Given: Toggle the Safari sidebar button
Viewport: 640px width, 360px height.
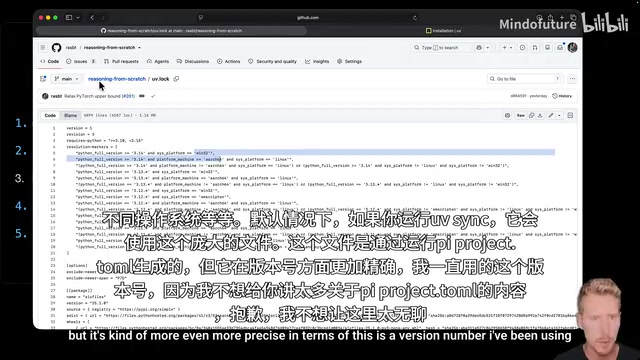Looking at the screenshot, I should coord(69,18).
